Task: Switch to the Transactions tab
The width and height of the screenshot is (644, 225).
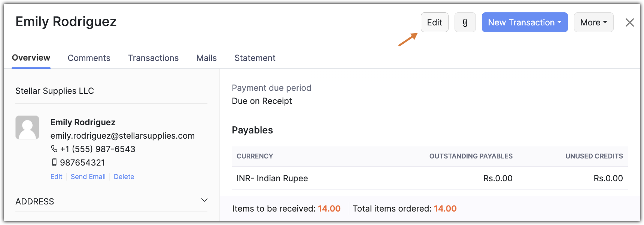Action: (x=153, y=58)
